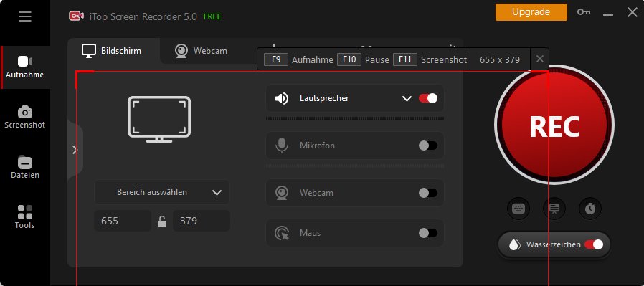Click the height field showing 379
The width and height of the screenshot is (644, 286).
(x=202, y=221)
